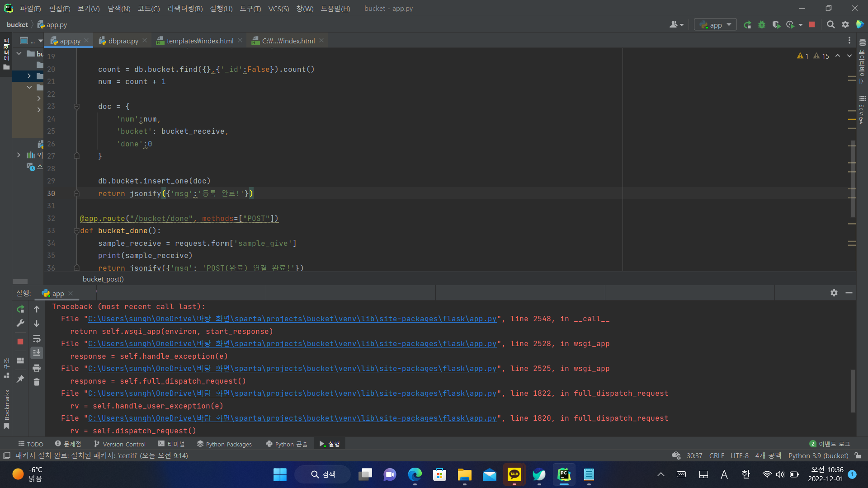Stop the process in the Run panel
Viewport: 868px width, 488px height.
click(x=20, y=342)
